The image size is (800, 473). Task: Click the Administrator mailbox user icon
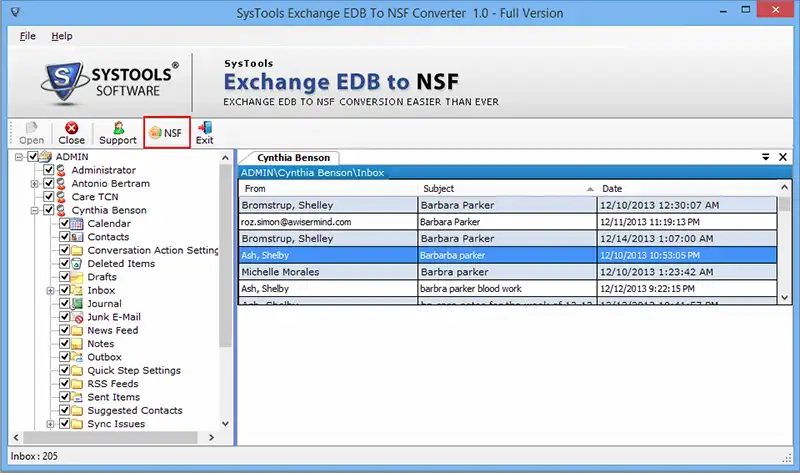[x=61, y=170]
